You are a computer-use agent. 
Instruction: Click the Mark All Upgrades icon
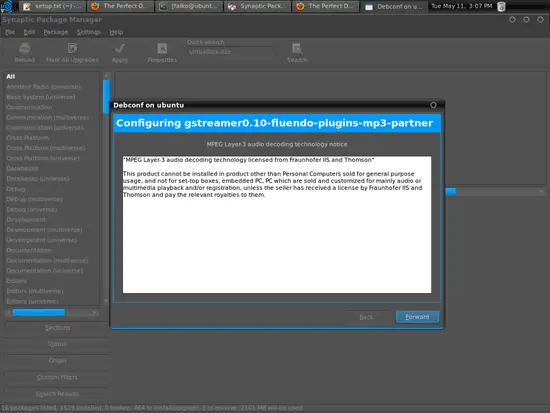click(x=72, y=48)
